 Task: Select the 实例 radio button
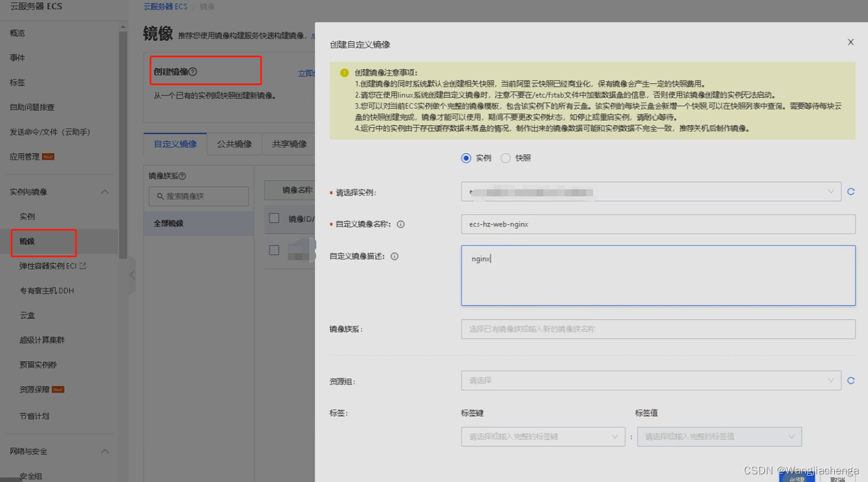click(x=467, y=158)
